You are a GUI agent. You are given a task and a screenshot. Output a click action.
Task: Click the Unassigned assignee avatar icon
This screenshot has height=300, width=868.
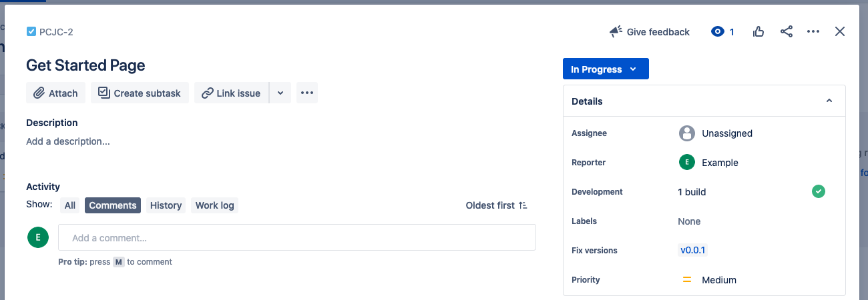[x=687, y=133]
